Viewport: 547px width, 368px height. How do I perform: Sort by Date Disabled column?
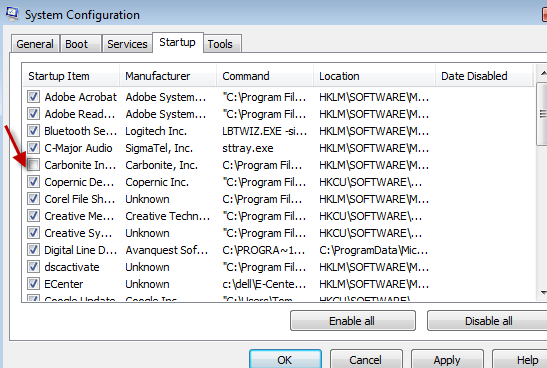pos(484,76)
